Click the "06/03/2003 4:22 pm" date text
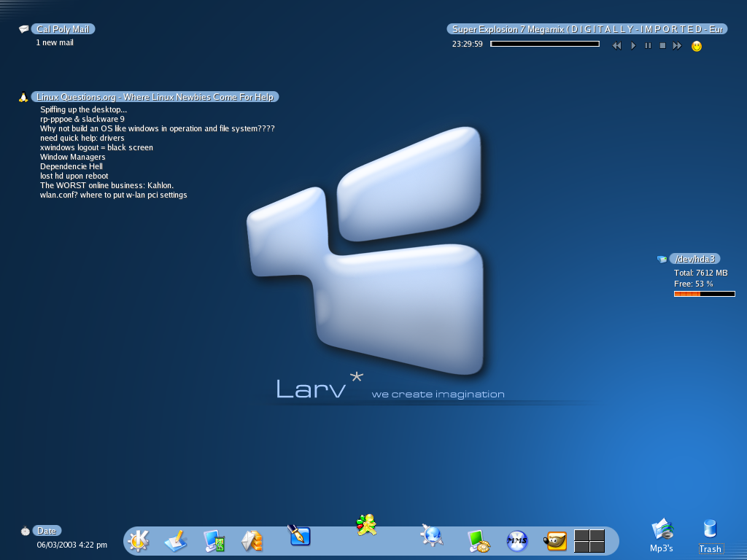 72,545
